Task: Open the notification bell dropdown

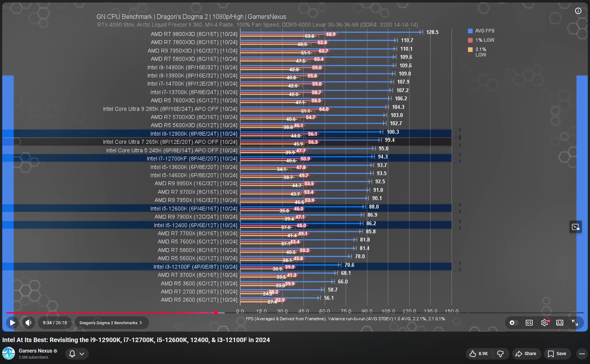Action: (77, 354)
